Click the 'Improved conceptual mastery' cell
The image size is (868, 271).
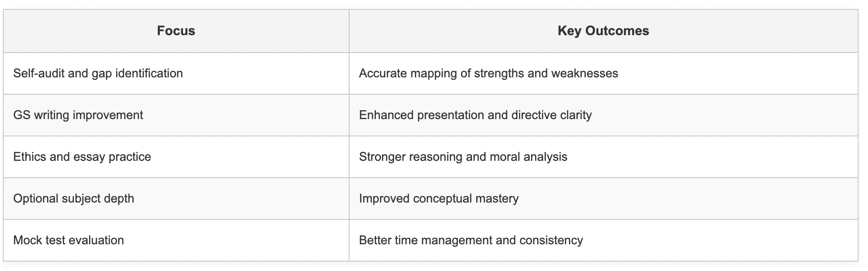point(439,199)
